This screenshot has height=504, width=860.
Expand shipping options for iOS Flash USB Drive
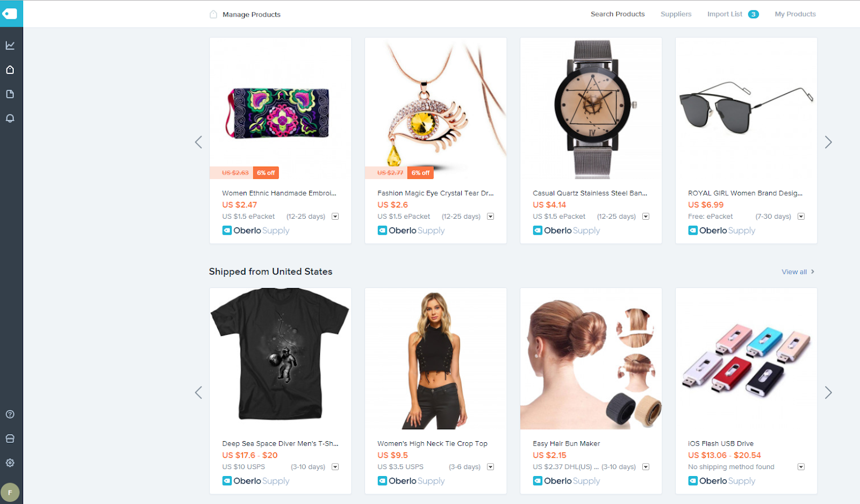[x=801, y=467]
